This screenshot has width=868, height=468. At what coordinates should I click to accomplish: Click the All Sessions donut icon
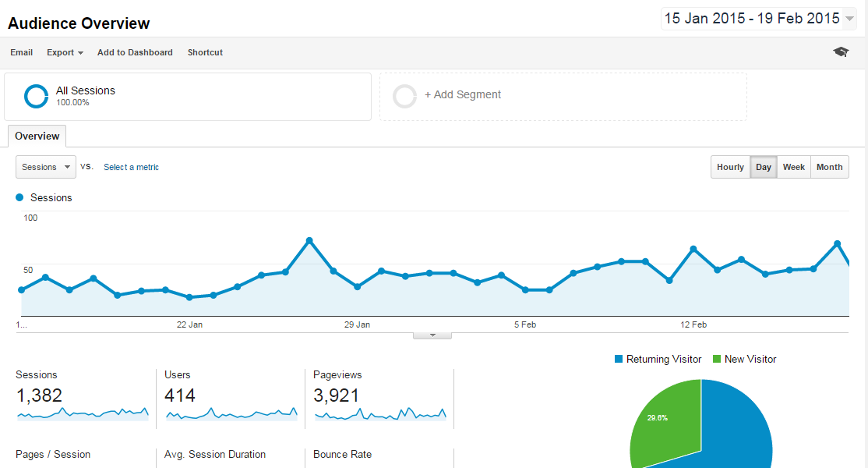coord(36,97)
